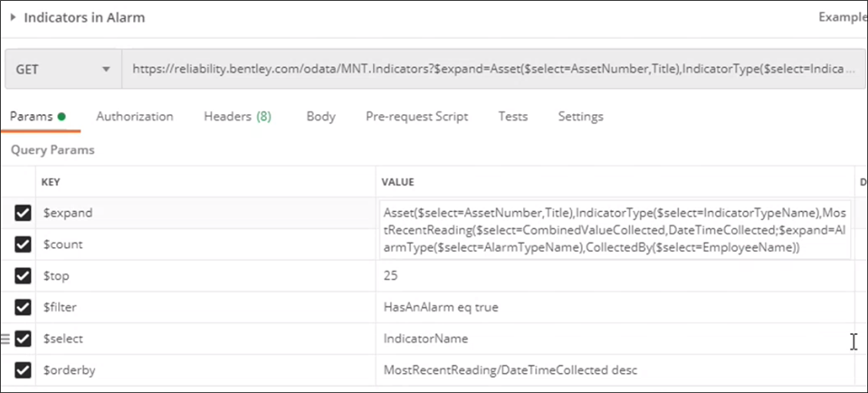Click the $expand value text box

click(615, 229)
